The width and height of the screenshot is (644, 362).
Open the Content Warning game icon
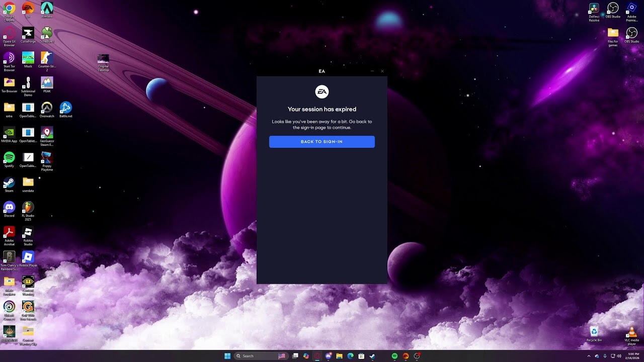pyautogui.click(x=28, y=286)
